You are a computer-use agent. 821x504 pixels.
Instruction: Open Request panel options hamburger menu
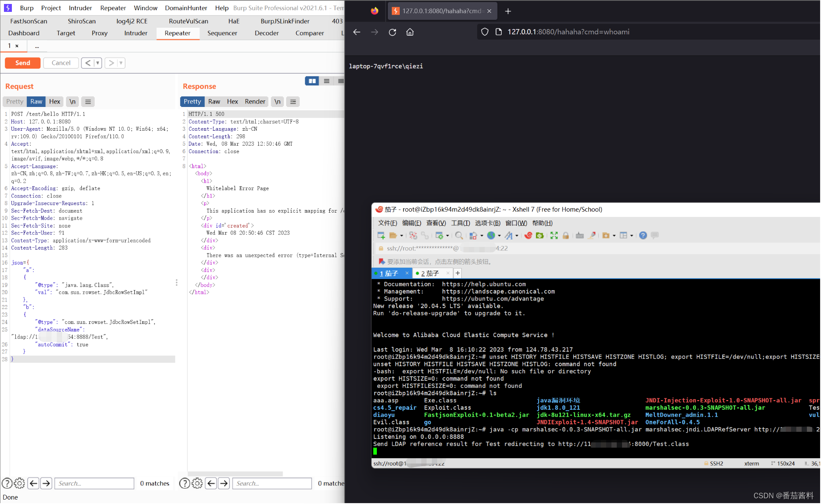[x=88, y=102]
